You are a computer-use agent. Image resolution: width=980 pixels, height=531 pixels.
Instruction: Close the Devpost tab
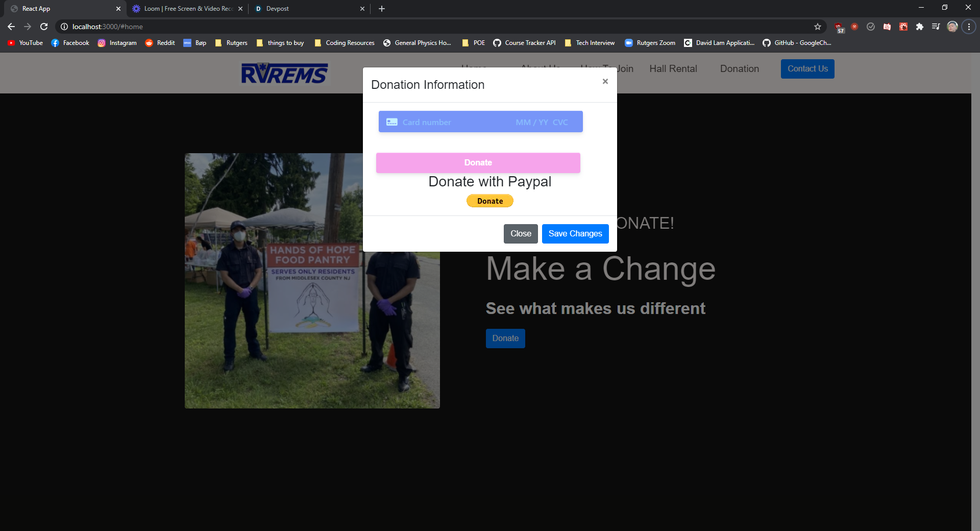pyautogui.click(x=362, y=9)
